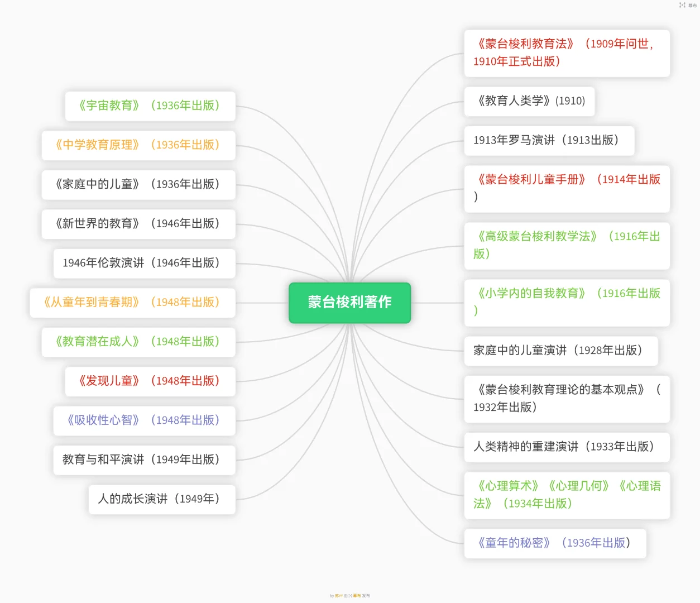Viewport: 700px width, 603px height.
Task: Select node 1913年罗马演讲
Action: point(549,141)
